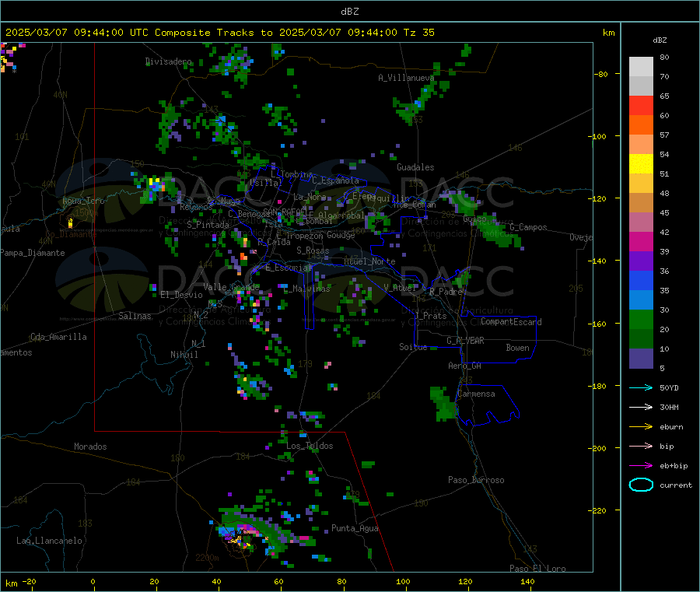Screen dimensions: 700x592
Task: Click the '-220' km tick label
Action: tap(599, 511)
